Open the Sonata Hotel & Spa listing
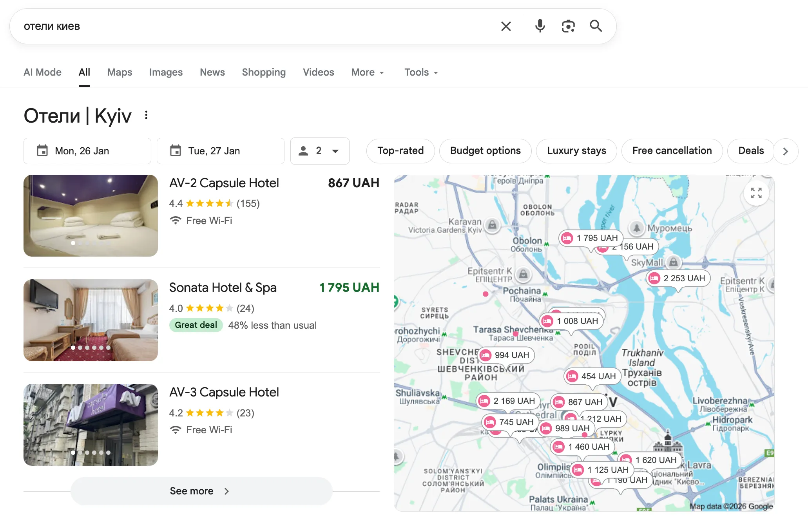Screen dimensions: 808x532 [x=223, y=288]
